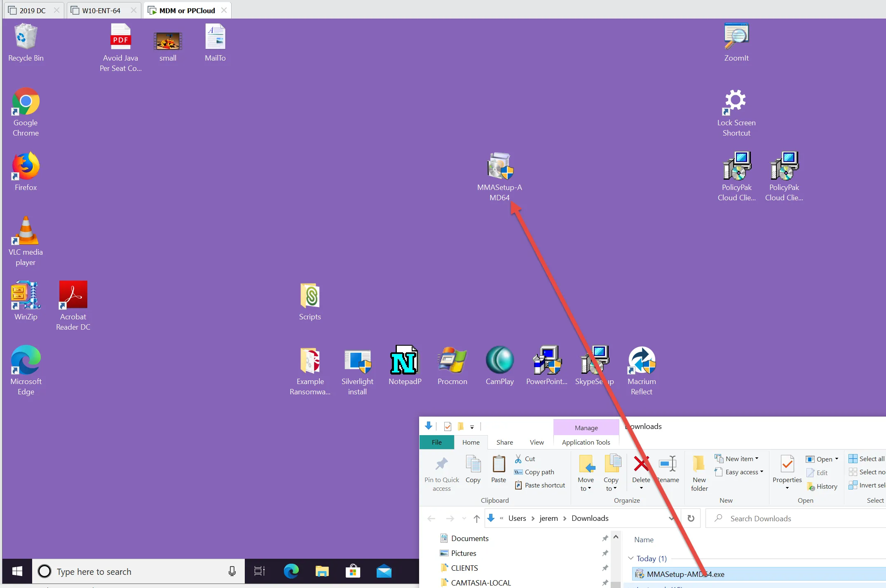Click the Cut scissors icon in ribbon
The height and width of the screenshot is (588, 886).
pyautogui.click(x=518, y=459)
